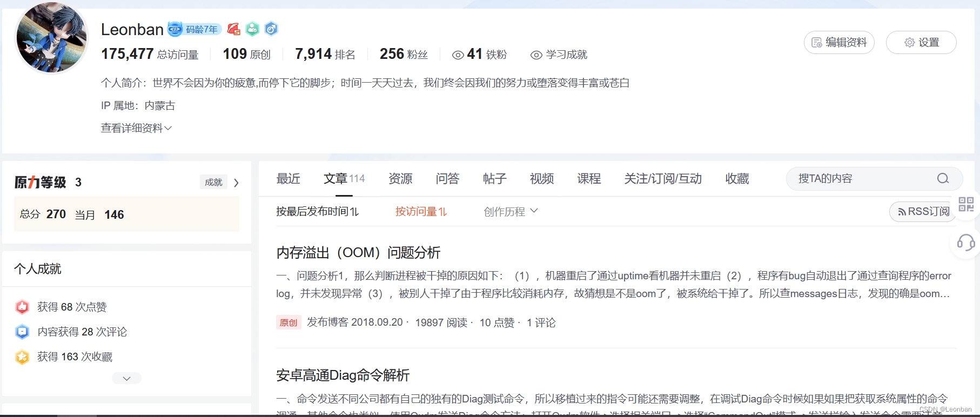Click the 10 点赞 count
This screenshot has width=980, height=417.
tap(497, 322)
